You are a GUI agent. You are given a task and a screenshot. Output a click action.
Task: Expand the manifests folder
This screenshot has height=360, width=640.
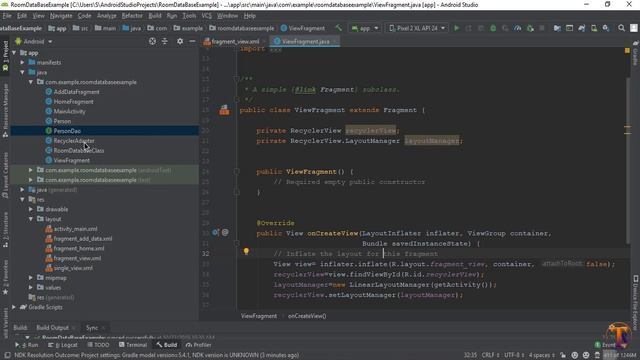[22, 62]
